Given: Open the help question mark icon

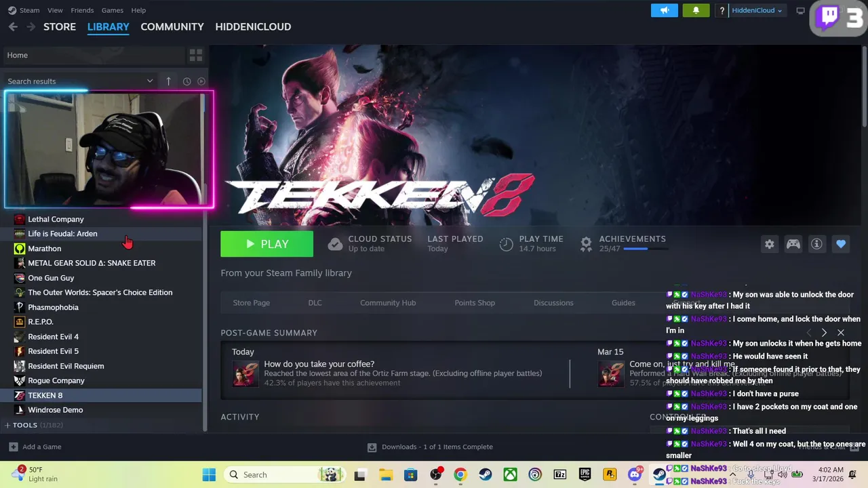Looking at the screenshot, I should click(x=722, y=10).
